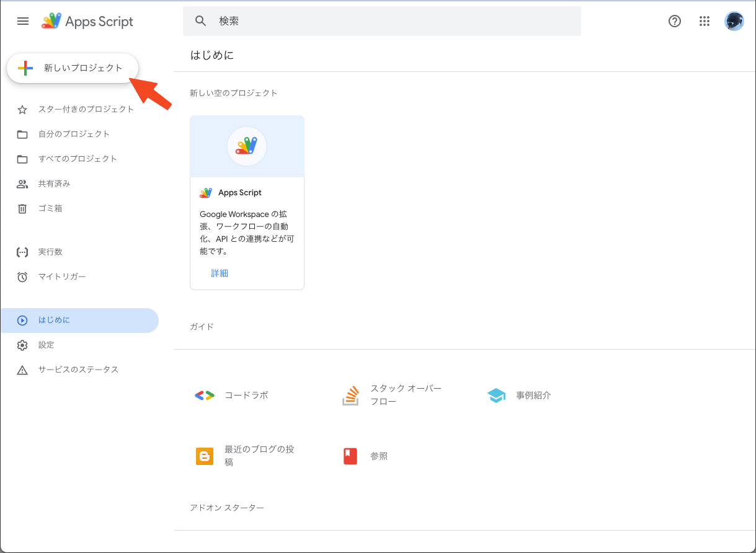Open コードラボ guide
Image resolution: width=756 pixels, height=553 pixels.
246,395
